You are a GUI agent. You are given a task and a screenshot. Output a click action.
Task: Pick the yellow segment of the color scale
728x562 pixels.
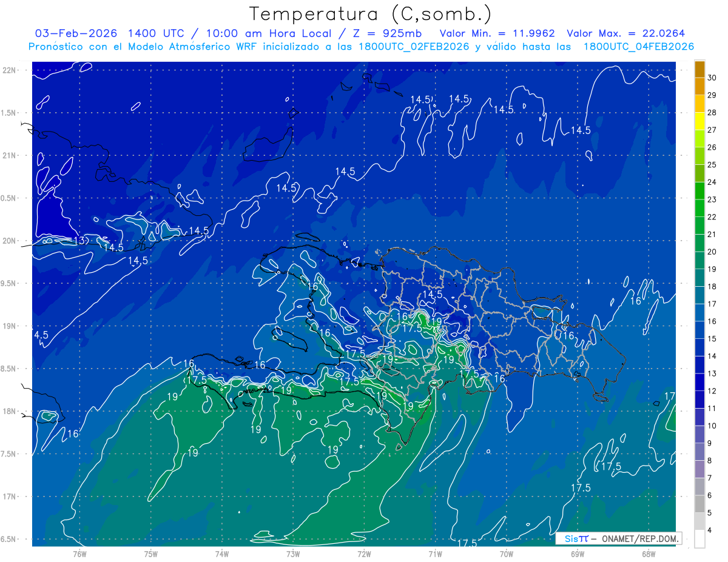(699, 121)
